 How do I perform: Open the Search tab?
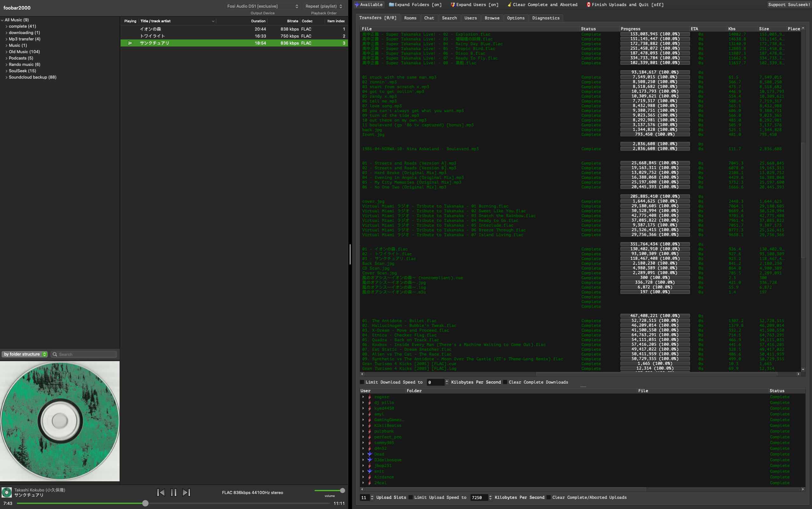449,18
